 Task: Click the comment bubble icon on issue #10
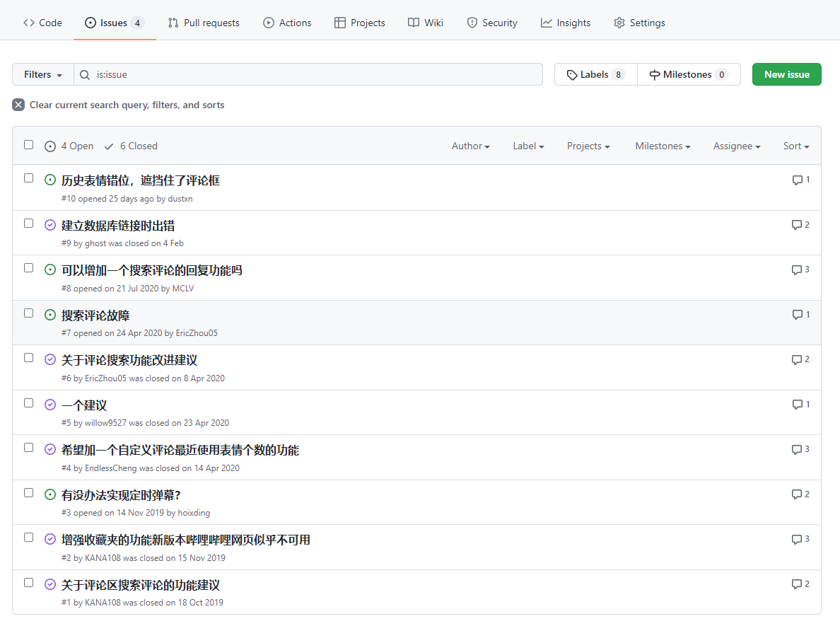click(x=797, y=180)
